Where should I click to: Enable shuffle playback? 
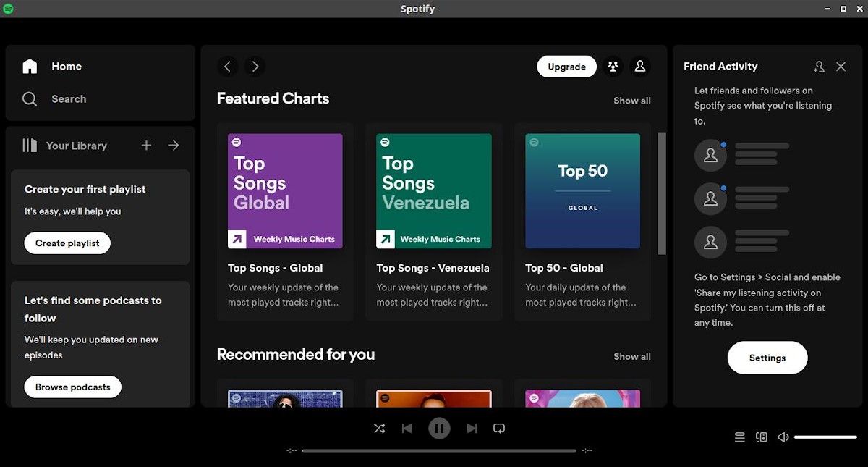click(x=379, y=428)
